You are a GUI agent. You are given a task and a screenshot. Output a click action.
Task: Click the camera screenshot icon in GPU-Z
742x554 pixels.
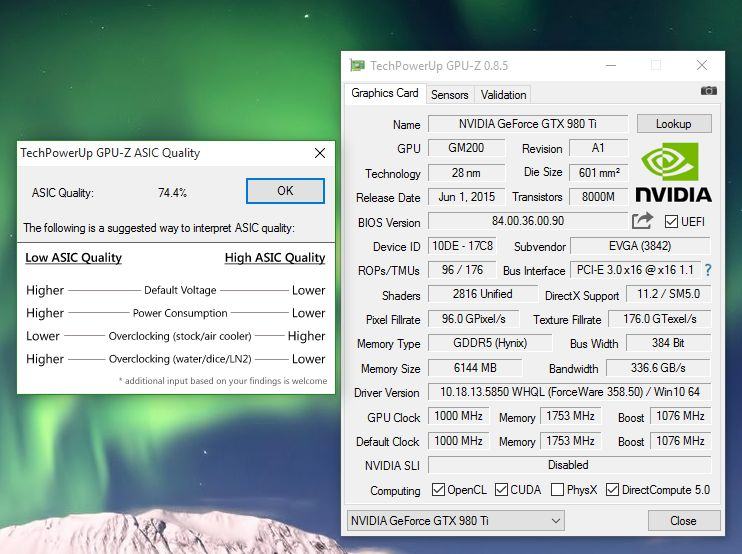click(x=708, y=90)
